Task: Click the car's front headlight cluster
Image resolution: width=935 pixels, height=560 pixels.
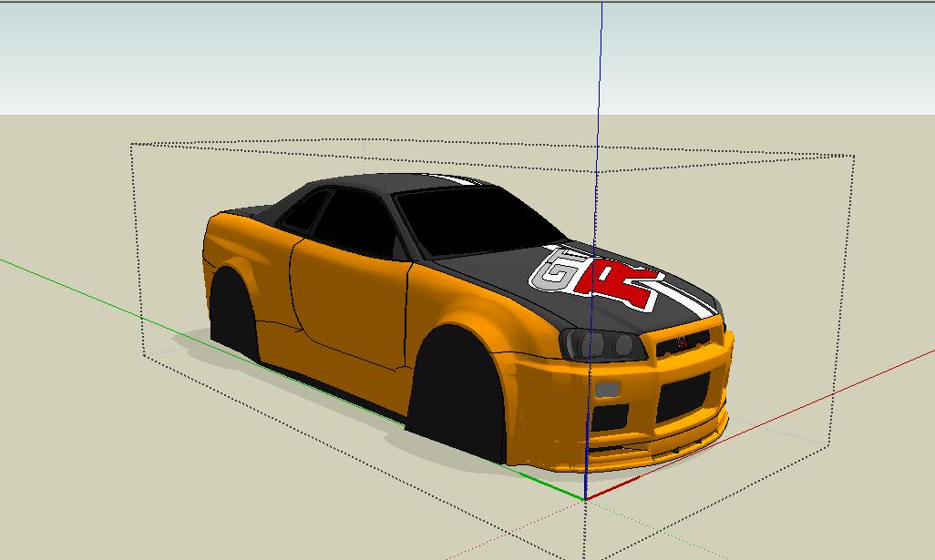Action: pos(601,344)
